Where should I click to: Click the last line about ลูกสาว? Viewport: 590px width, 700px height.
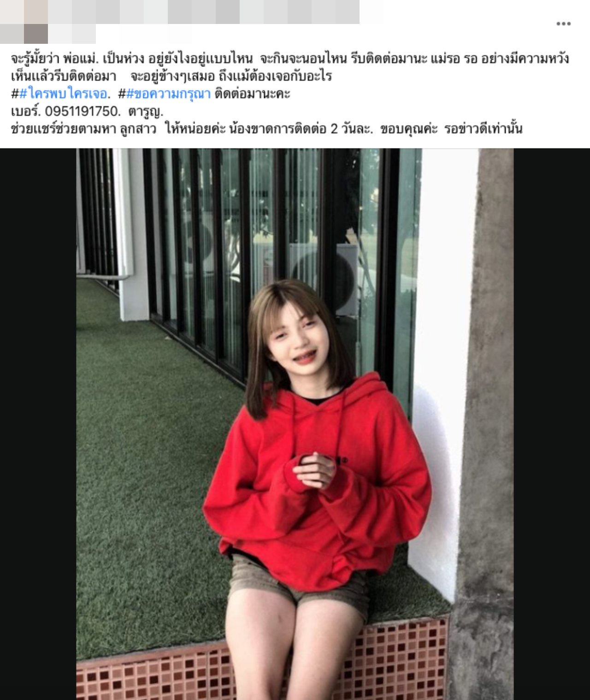[266, 129]
